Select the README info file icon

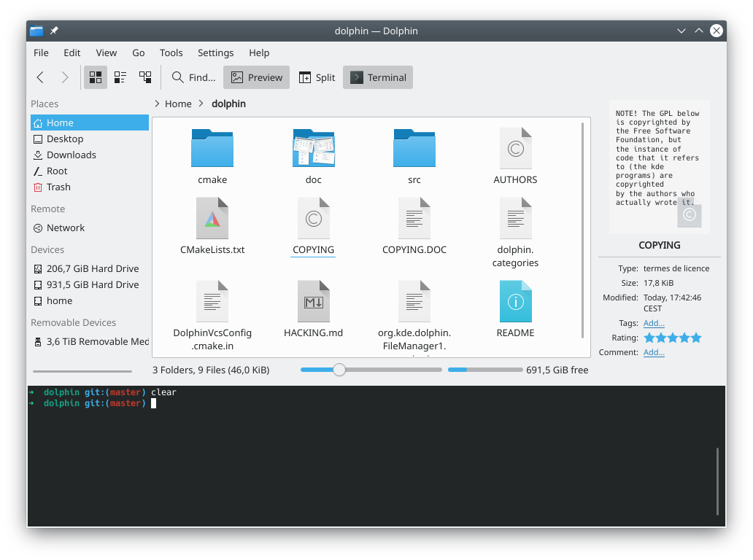coord(516,301)
